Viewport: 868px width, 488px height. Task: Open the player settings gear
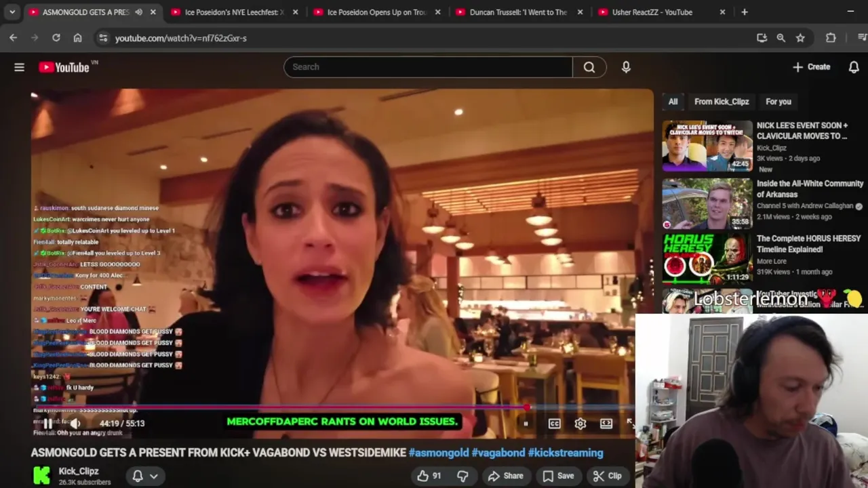(580, 424)
